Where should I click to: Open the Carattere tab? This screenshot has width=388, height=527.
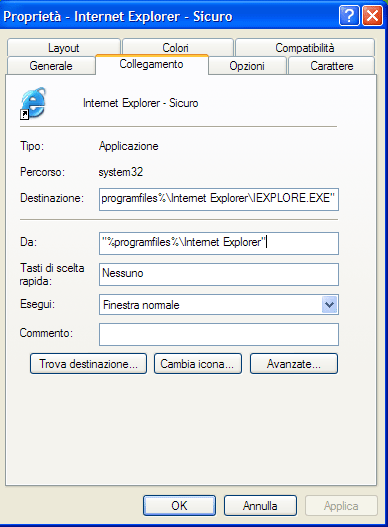(x=332, y=66)
